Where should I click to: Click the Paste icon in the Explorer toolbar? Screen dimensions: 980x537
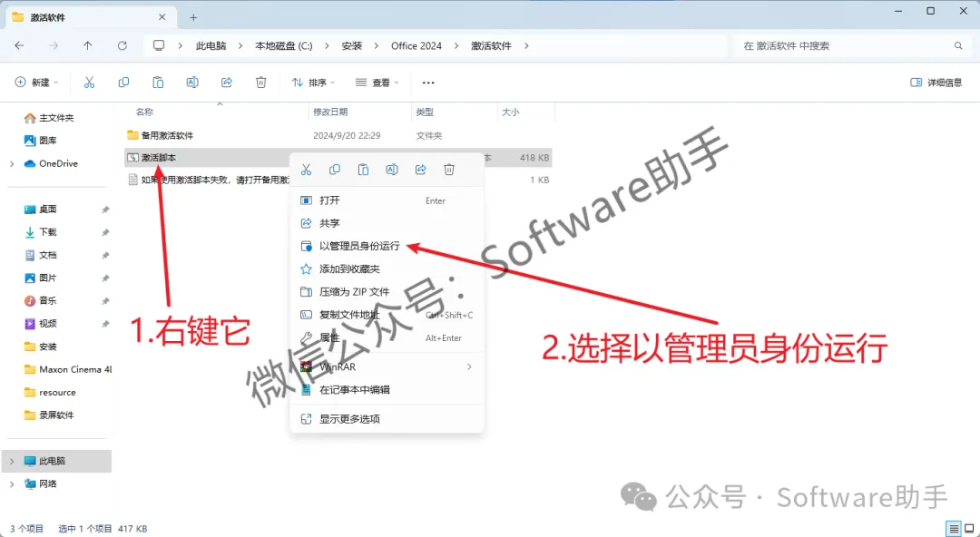point(158,83)
